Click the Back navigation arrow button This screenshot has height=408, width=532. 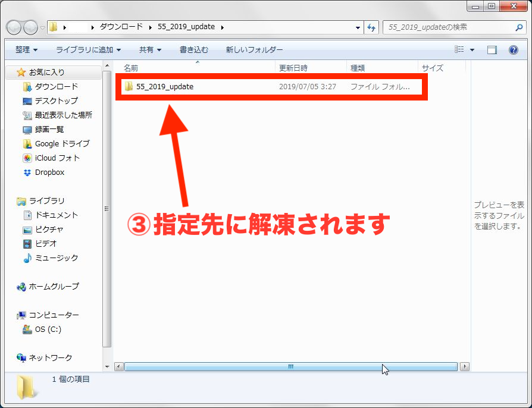[14, 27]
